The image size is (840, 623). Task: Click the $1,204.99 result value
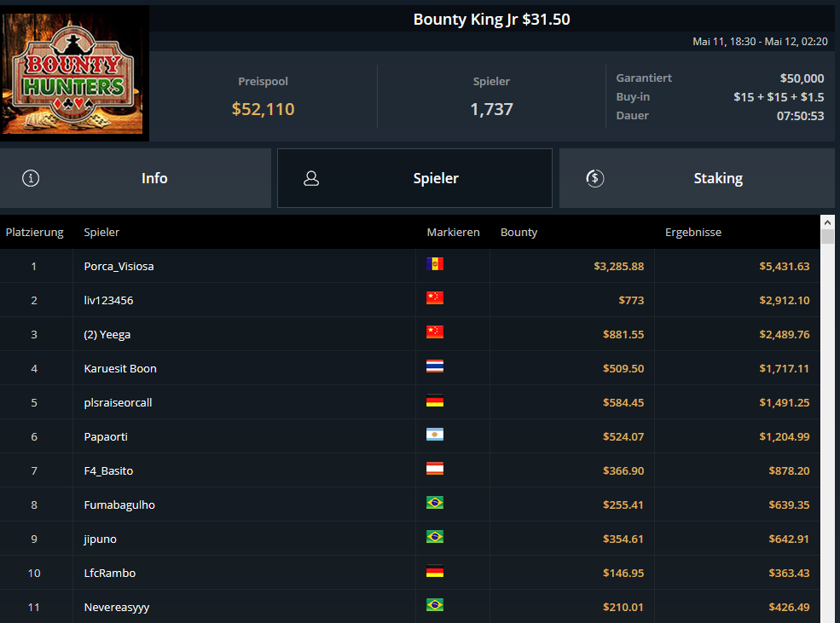(785, 436)
